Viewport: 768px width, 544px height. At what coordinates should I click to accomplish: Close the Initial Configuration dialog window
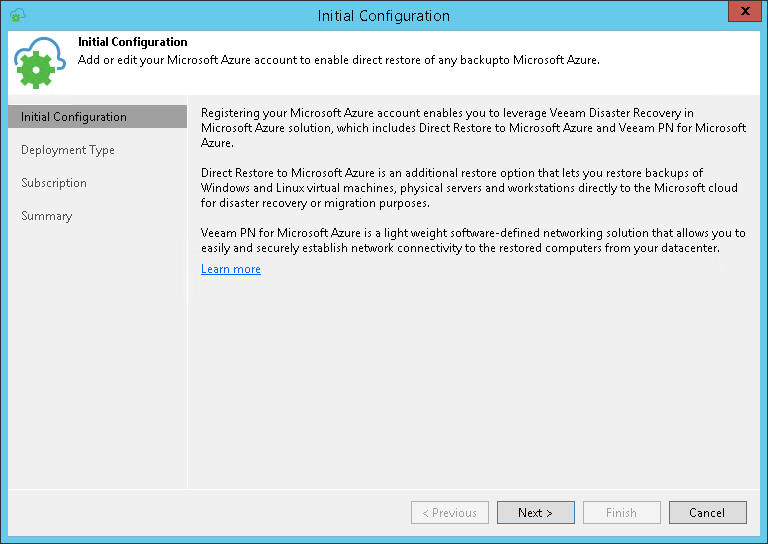click(742, 14)
